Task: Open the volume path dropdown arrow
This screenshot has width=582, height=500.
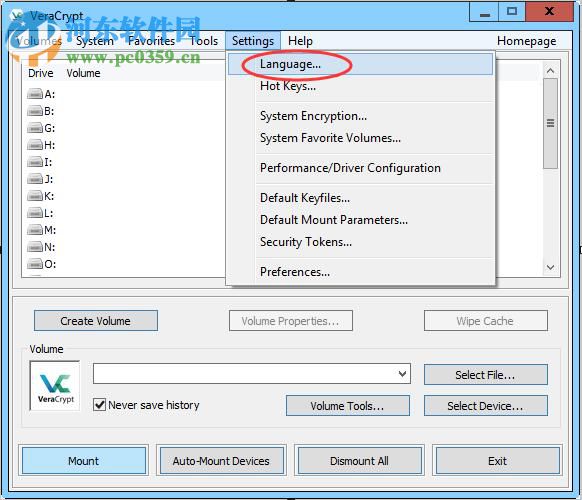Action: pyautogui.click(x=402, y=374)
